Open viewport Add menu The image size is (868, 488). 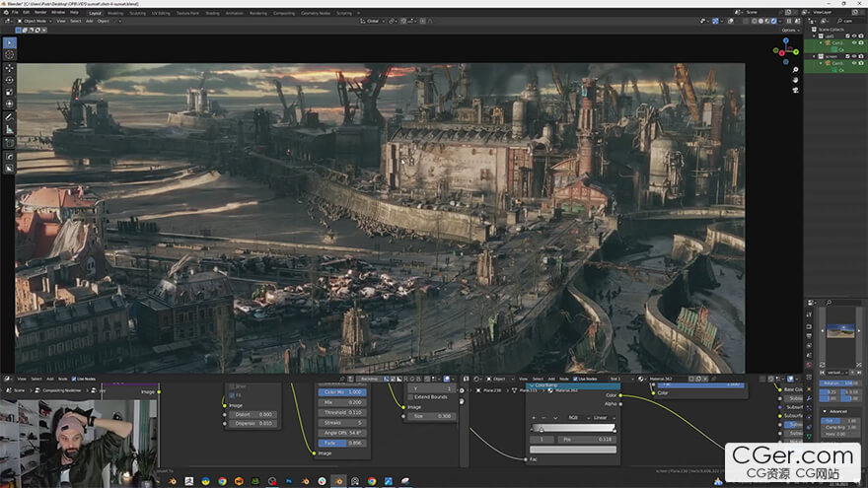point(89,21)
